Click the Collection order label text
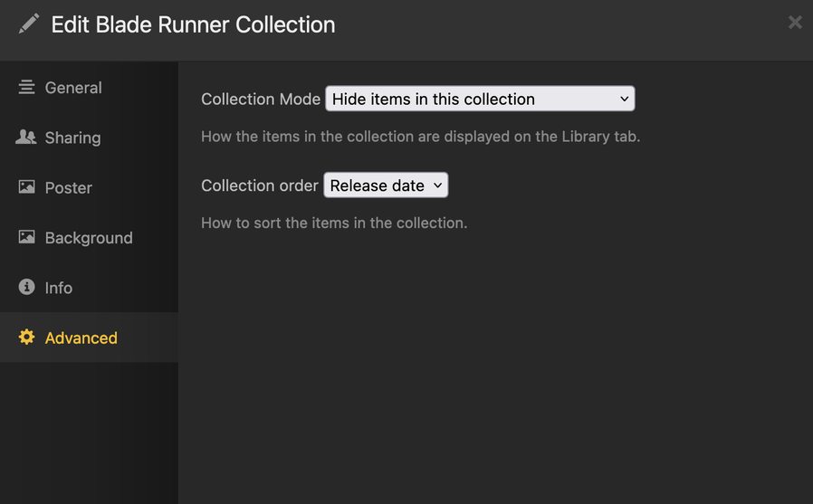 pos(260,185)
